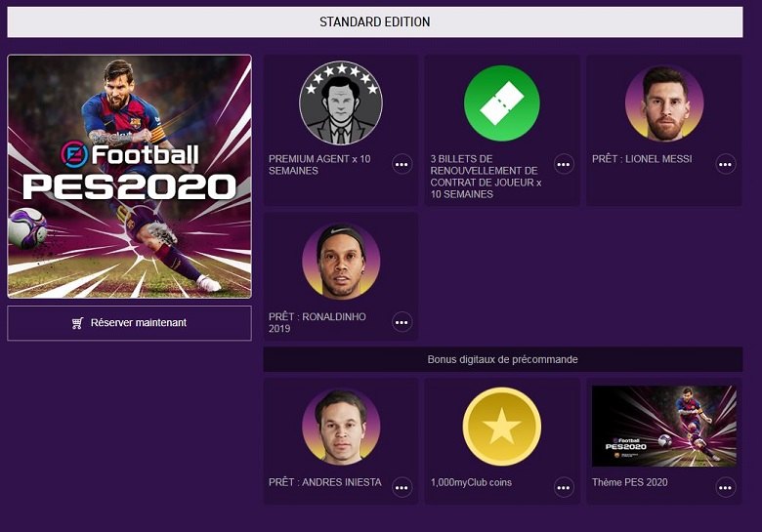Open ellipsis for Thème PES 2020
The width and height of the screenshot is (762, 532).
[x=726, y=487]
